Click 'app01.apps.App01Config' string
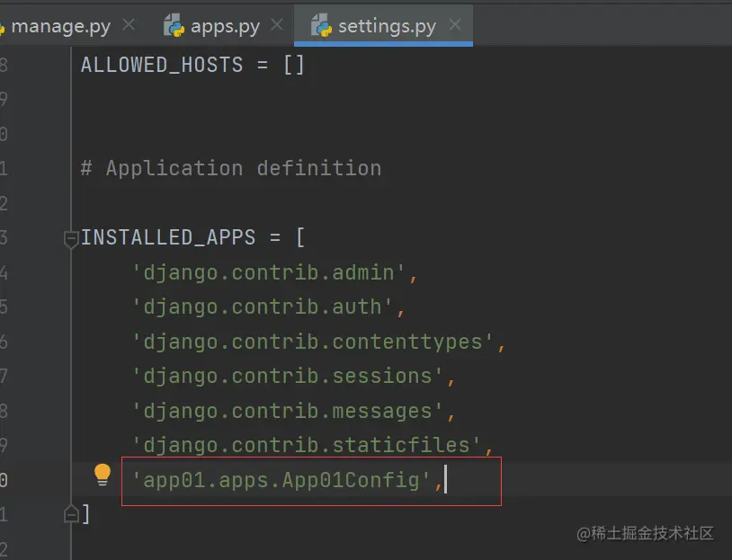The width and height of the screenshot is (732, 560). pos(281,480)
